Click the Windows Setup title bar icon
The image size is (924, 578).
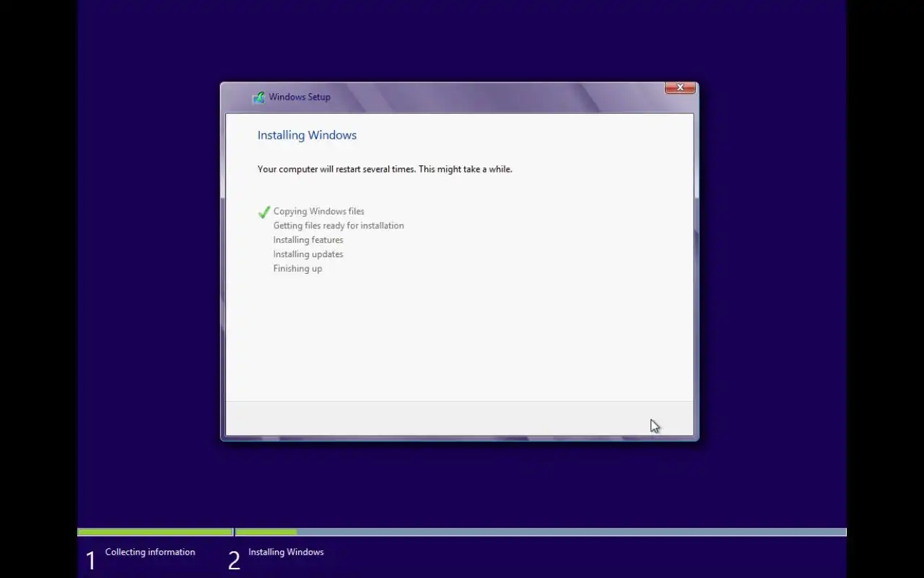pos(258,98)
